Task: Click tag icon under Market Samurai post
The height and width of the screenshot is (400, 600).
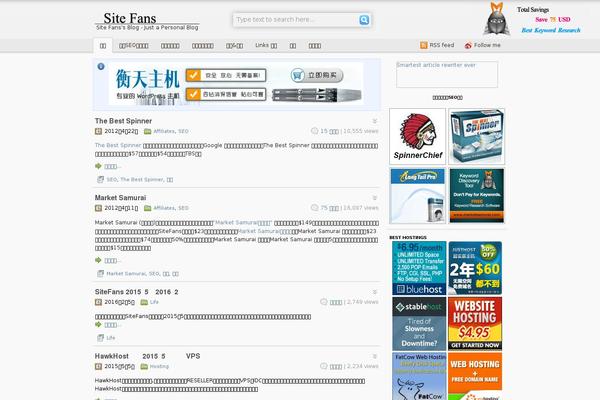Action: [x=100, y=273]
